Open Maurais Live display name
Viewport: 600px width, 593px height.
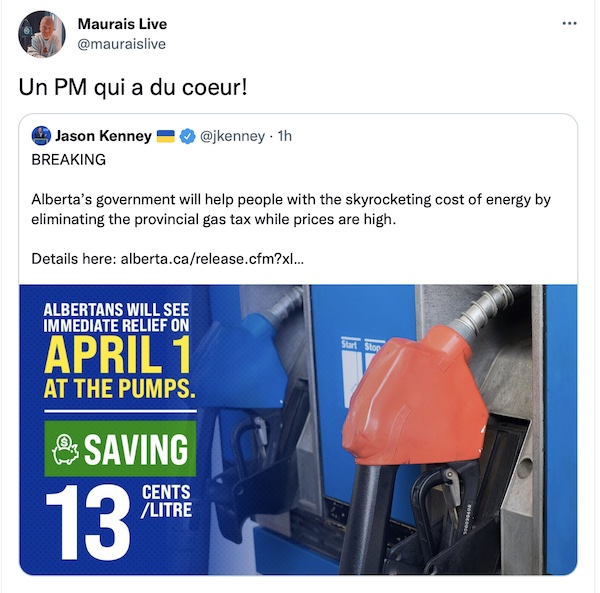click(122, 24)
